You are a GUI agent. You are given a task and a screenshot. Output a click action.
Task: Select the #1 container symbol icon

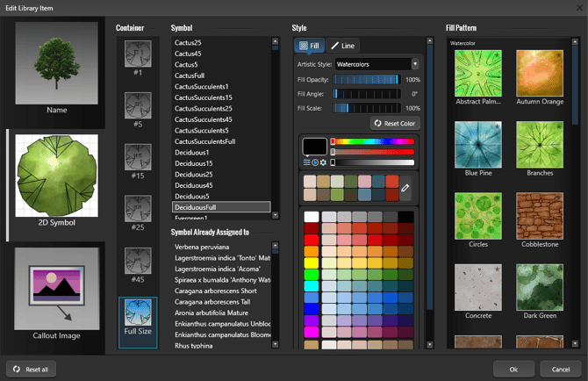[x=138, y=54]
